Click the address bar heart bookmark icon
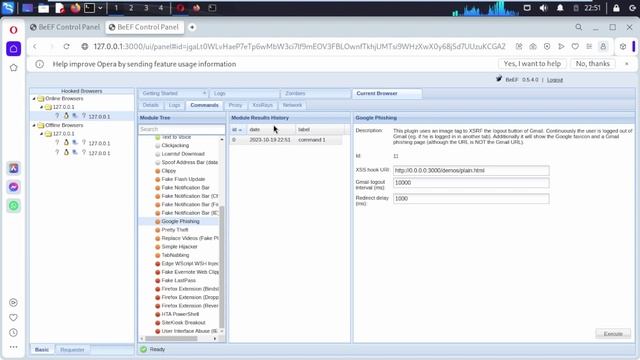This screenshot has width=640, height=360. tap(575, 47)
